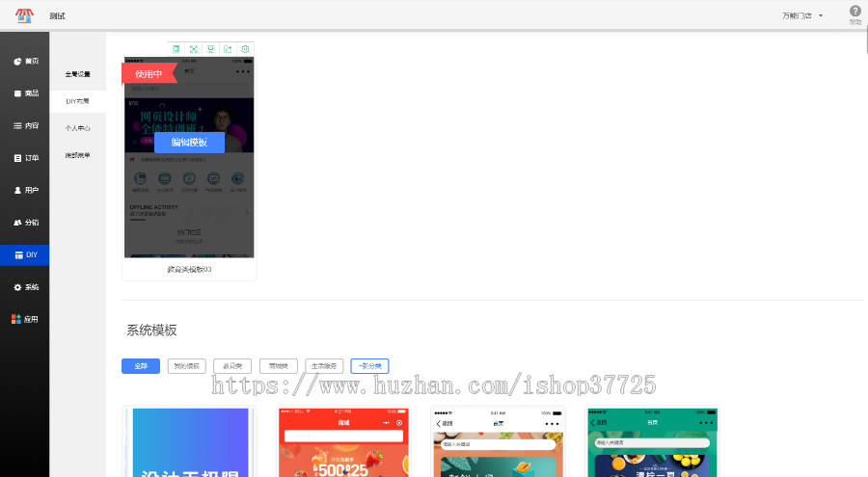This screenshot has height=477, width=868.
Task: Click the in-use 教育类模板03 template thumbnail
Action: tap(189, 157)
